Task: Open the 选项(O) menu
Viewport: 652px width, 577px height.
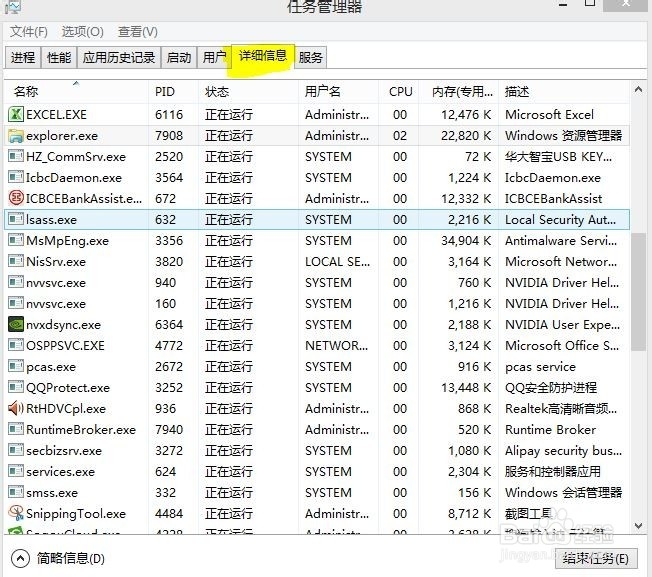Action: (82, 32)
